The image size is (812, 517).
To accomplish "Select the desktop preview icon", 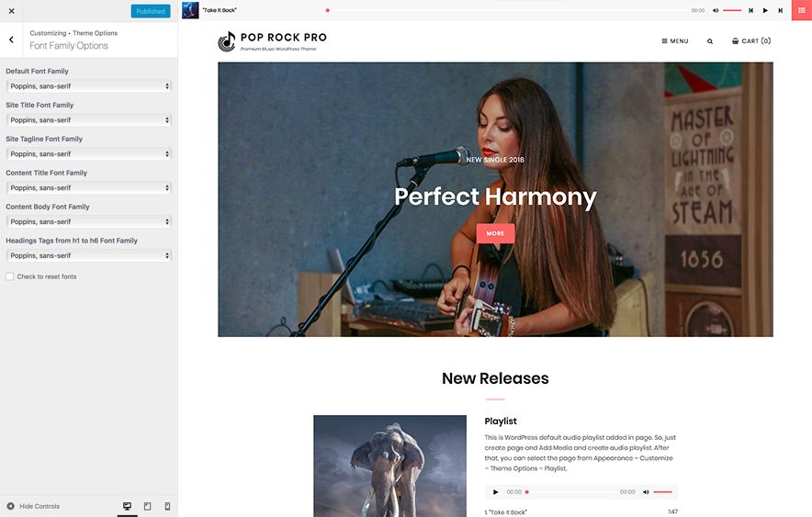I will point(128,506).
